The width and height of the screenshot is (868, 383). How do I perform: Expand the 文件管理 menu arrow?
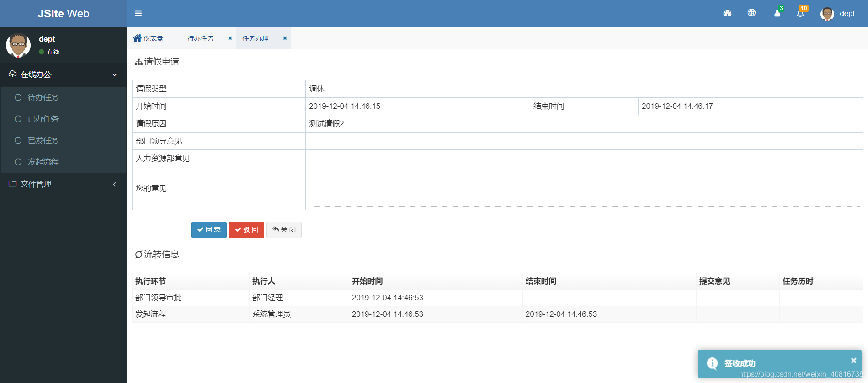coord(114,184)
